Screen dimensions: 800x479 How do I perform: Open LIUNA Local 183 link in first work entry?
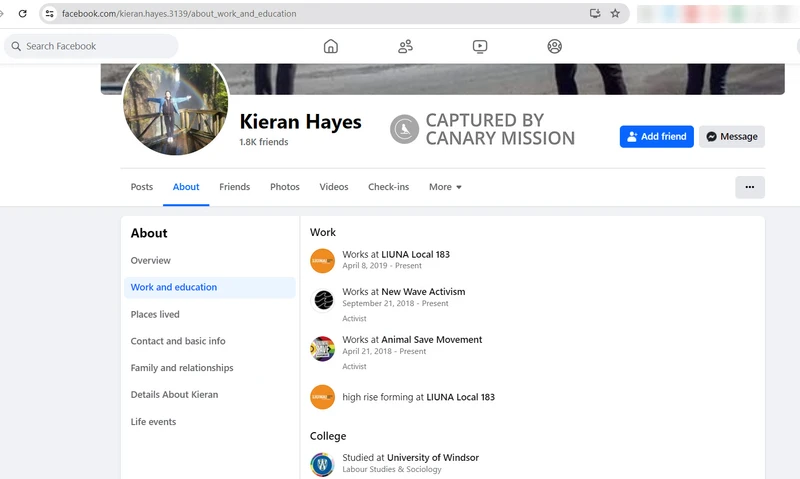point(415,254)
